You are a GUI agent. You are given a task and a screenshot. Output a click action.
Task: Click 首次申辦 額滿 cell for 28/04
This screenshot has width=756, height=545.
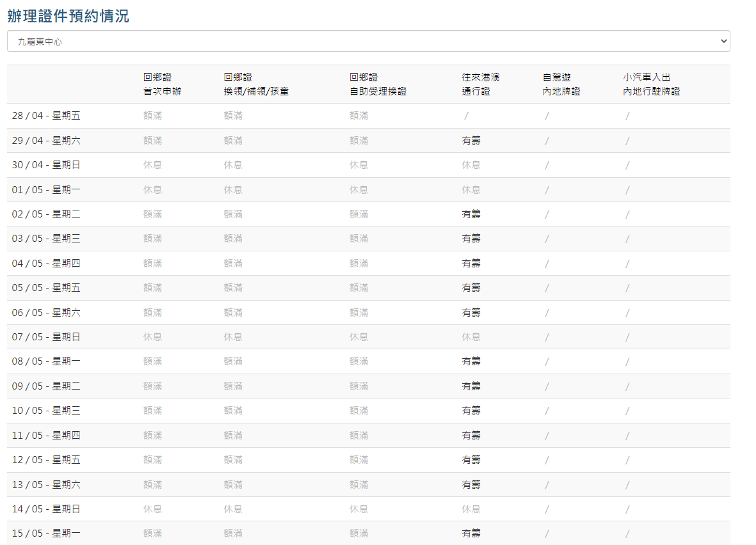(x=152, y=116)
